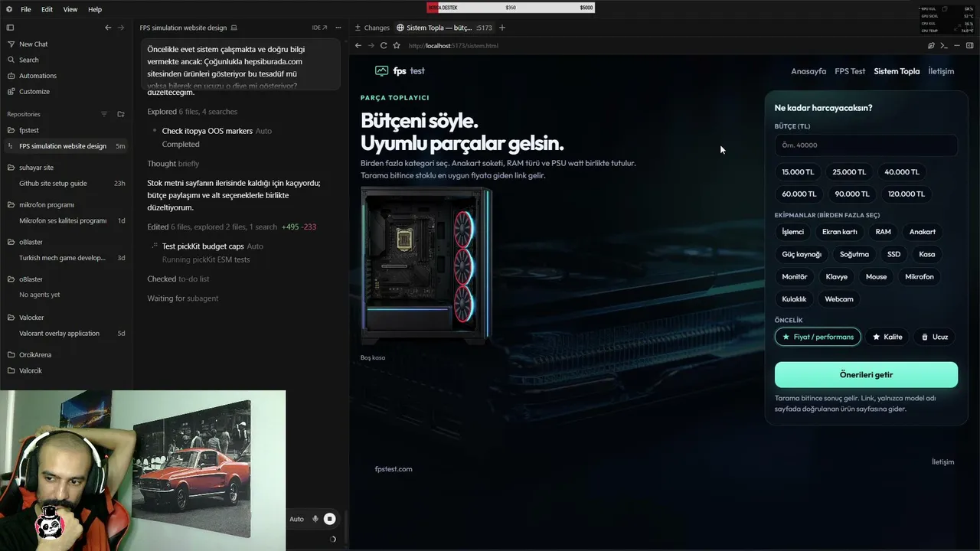Screen dimensions: 980x551
Task: Click the Önerileri getir button
Action: tap(866, 375)
